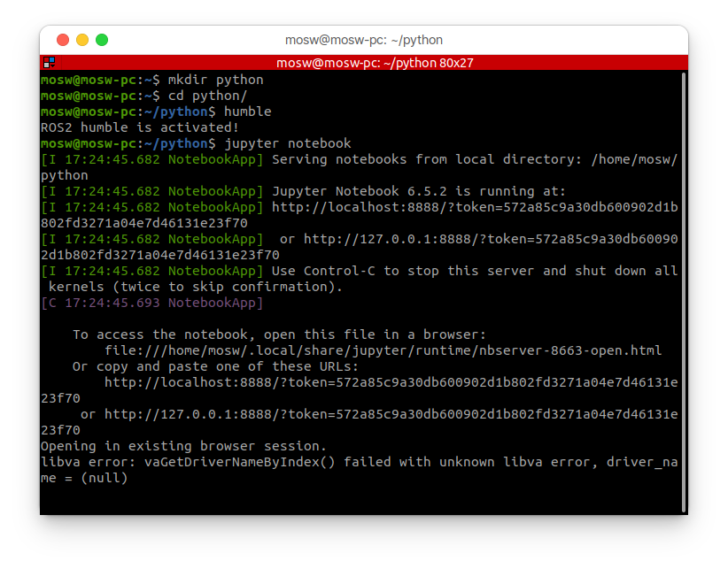Click the 'libva error: vaGetDriverNameByIndex()' line

359,462
